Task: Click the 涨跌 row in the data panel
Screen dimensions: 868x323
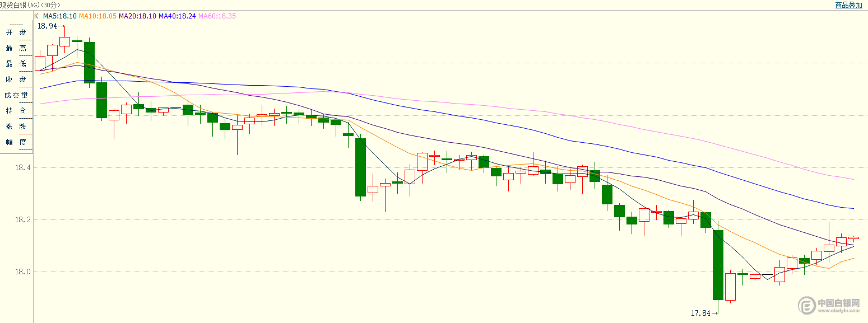Action: (x=16, y=127)
